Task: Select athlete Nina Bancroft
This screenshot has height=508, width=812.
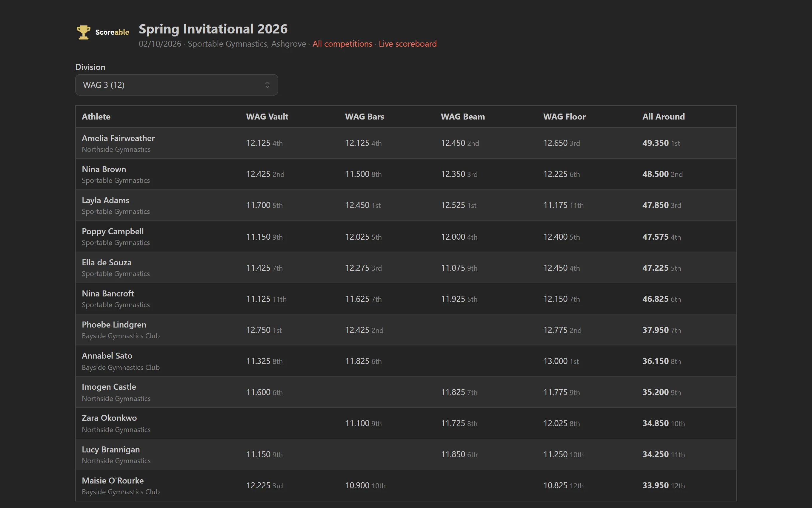Action: (x=108, y=294)
